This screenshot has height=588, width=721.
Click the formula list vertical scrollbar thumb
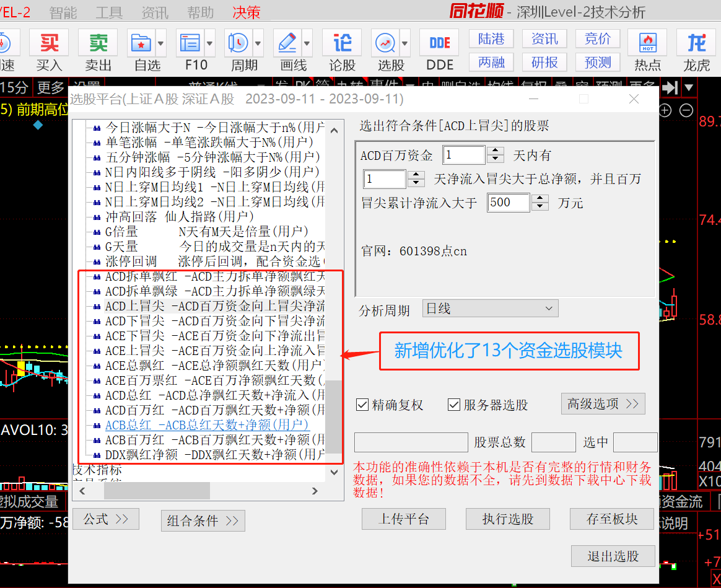coord(334,416)
